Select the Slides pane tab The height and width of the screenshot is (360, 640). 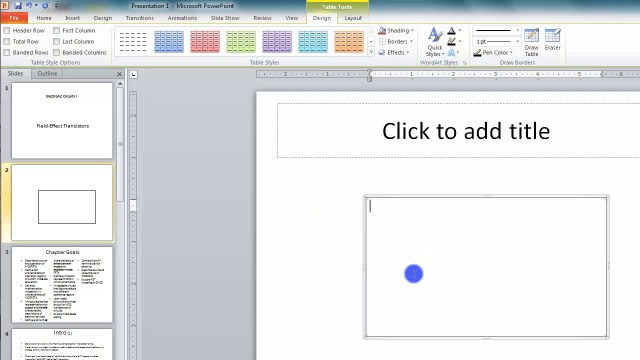click(16, 73)
